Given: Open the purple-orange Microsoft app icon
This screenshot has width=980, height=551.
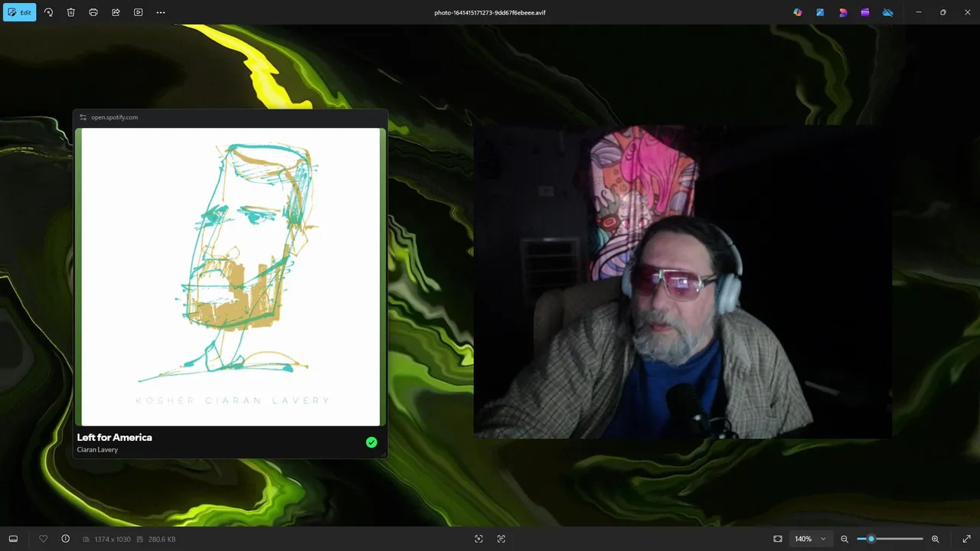Looking at the screenshot, I should 843,12.
